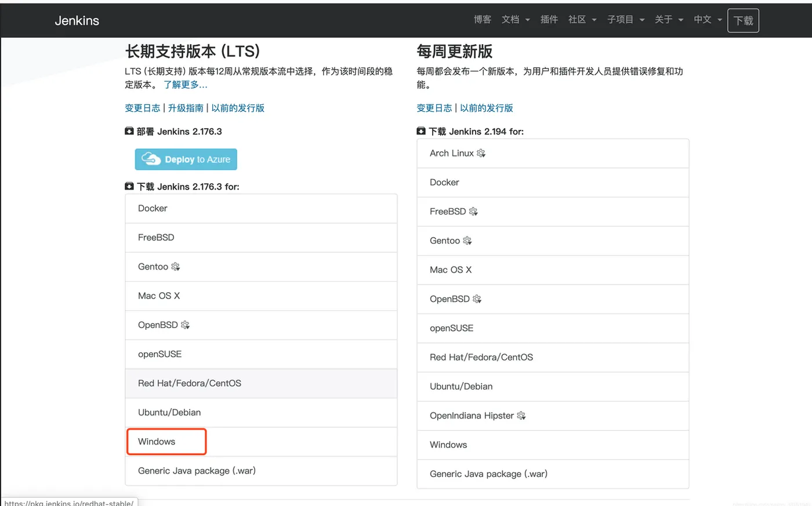Click the download icon beside 下载 Jenkins 2.176.3
The width and height of the screenshot is (812, 506).
[x=129, y=187]
